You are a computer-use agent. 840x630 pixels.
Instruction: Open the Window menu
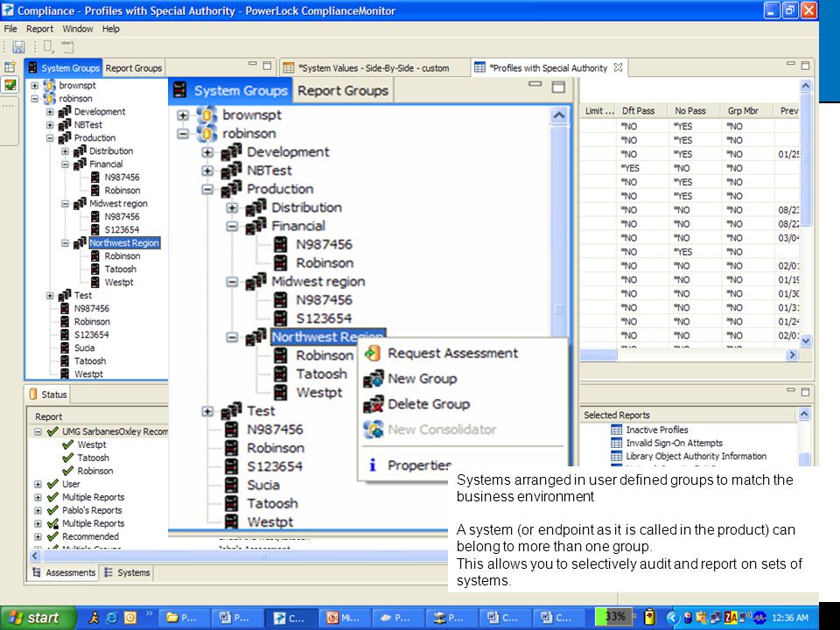pyautogui.click(x=78, y=29)
